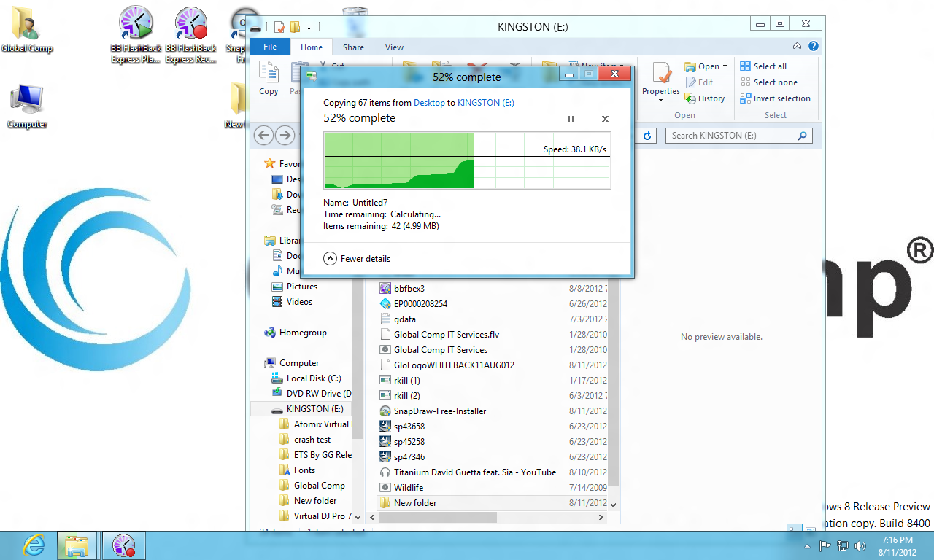Select Videos library in navigation pane
Image resolution: width=934 pixels, height=560 pixels.
[292, 302]
